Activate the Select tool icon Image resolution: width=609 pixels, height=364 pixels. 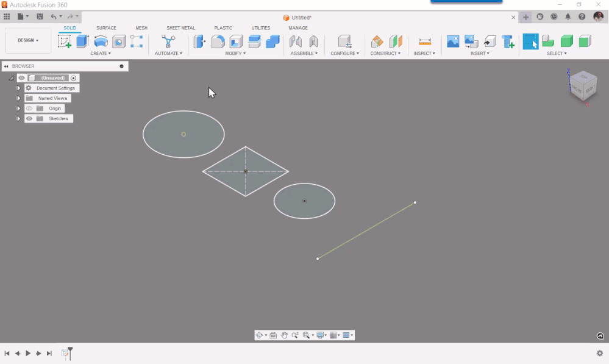[530, 41]
